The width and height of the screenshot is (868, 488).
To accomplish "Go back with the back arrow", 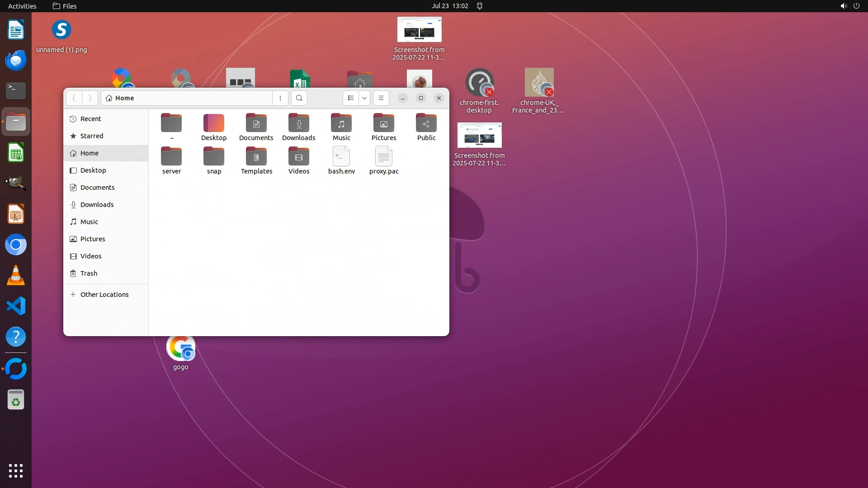I will (74, 98).
